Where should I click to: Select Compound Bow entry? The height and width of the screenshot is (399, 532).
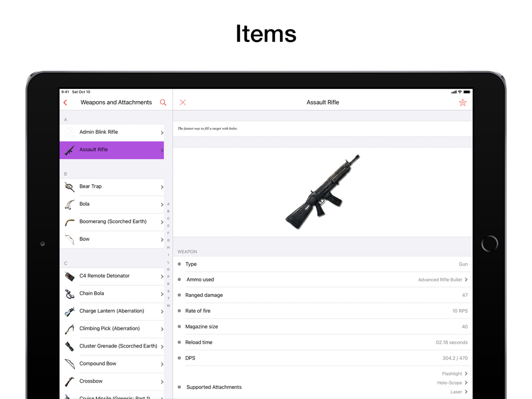click(112, 364)
